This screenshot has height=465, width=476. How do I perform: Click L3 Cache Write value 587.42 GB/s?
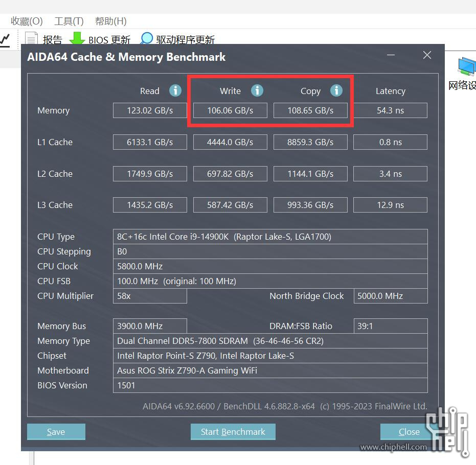click(x=230, y=205)
